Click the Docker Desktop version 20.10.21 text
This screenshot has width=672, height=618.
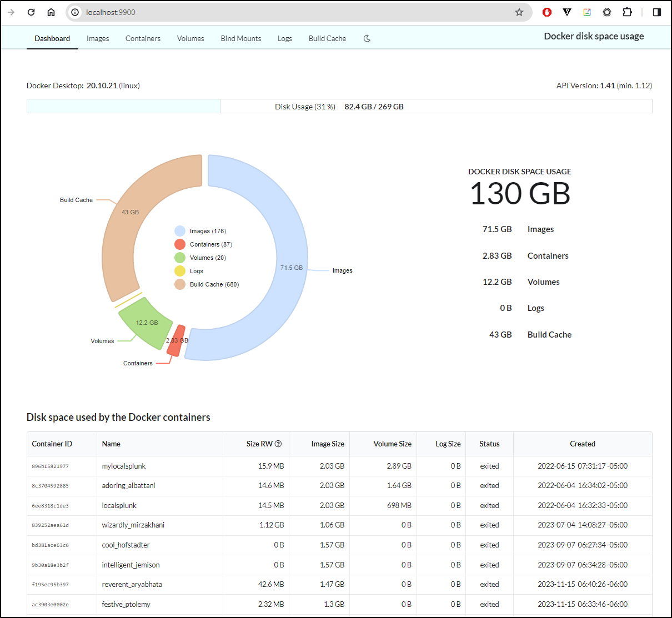[83, 86]
